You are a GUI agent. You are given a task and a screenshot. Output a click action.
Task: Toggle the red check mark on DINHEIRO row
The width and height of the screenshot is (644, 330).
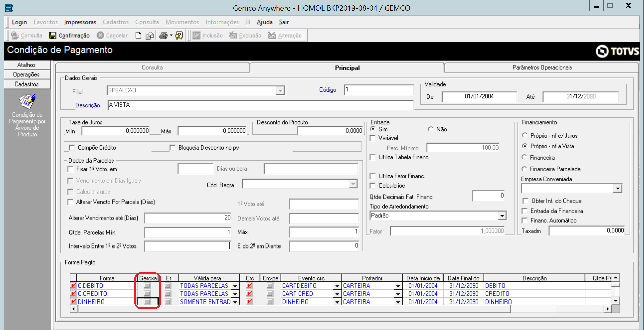click(73, 301)
